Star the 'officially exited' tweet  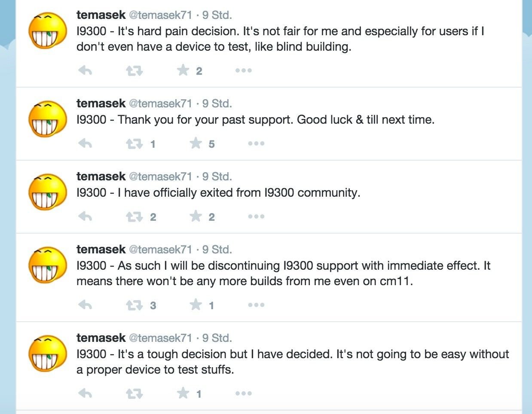pyautogui.click(x=196, y=216)
